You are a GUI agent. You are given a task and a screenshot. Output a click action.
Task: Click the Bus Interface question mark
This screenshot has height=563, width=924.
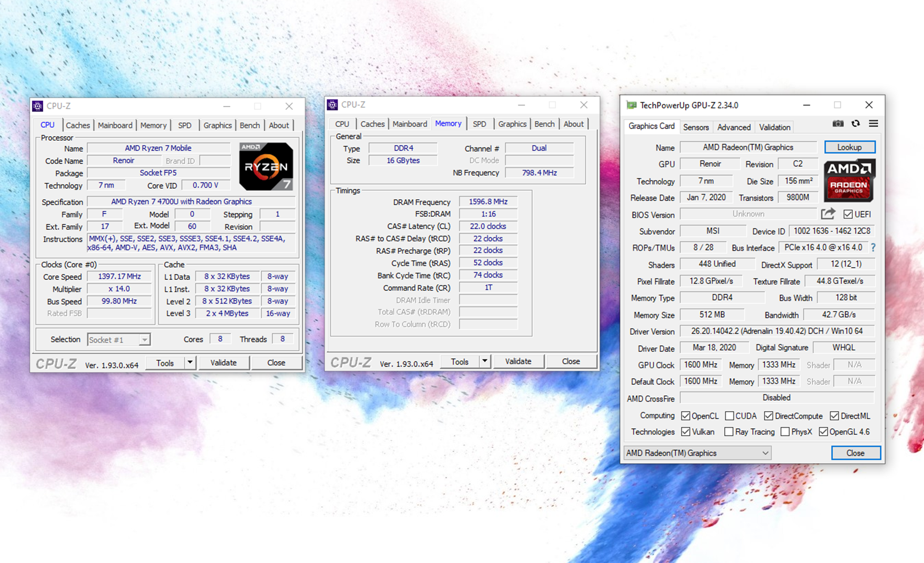(873, 248)
